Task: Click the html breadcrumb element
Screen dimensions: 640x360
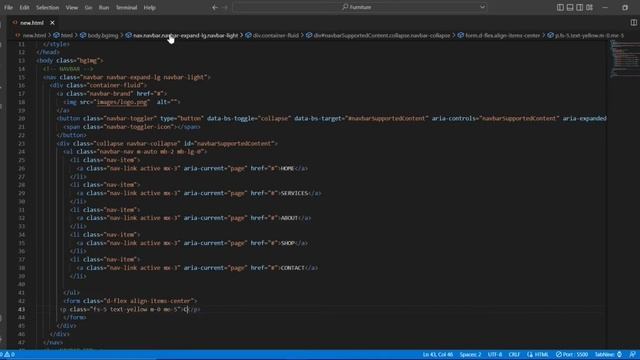Action: tap(66, 36)
